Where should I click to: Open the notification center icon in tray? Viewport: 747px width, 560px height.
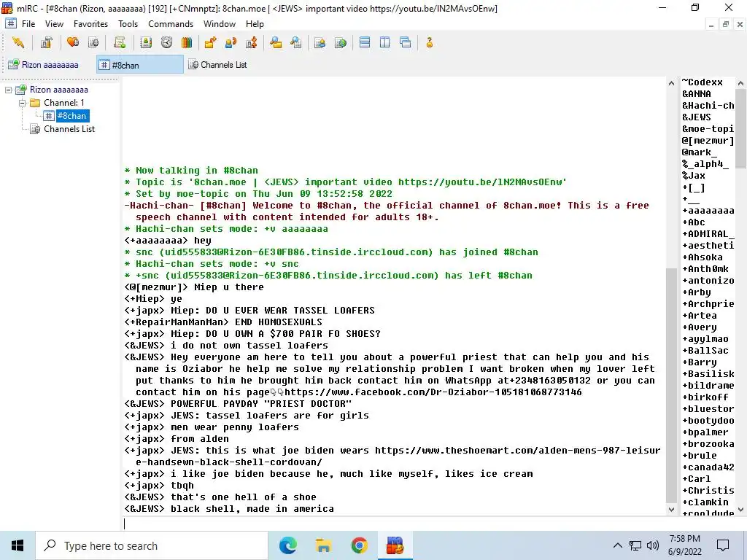tap(723, 545)
